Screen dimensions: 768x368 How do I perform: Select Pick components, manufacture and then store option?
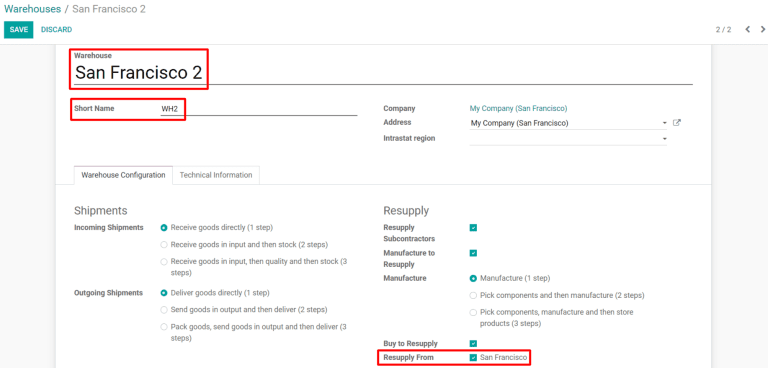click(x=473, y=312)
